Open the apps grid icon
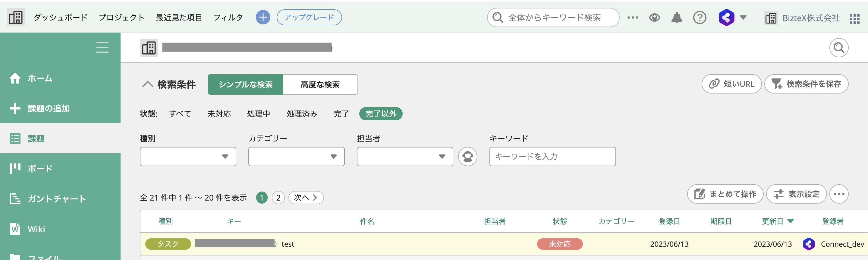The height and width of the screenshot is (260, 868). click(854, 18)
